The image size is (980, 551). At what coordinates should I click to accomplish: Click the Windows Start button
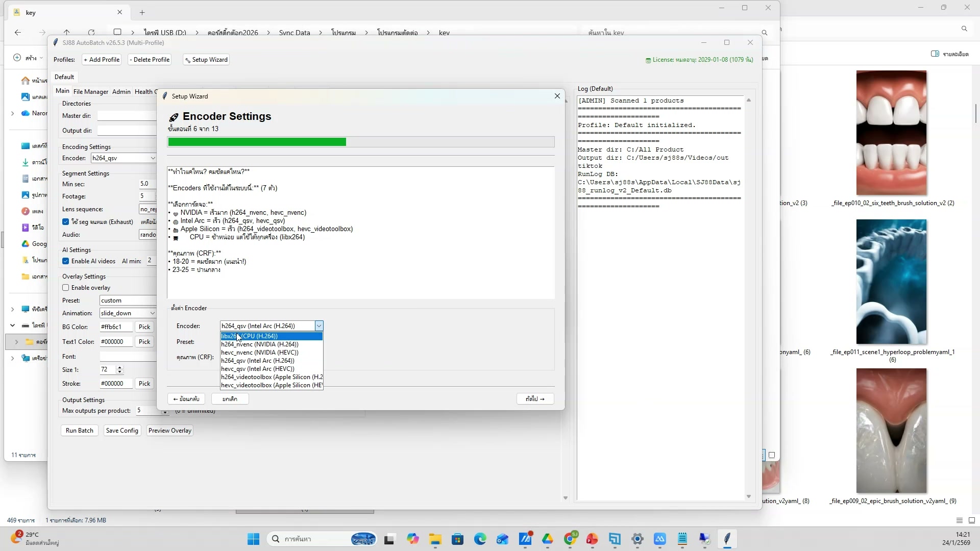tap(253, 539)
